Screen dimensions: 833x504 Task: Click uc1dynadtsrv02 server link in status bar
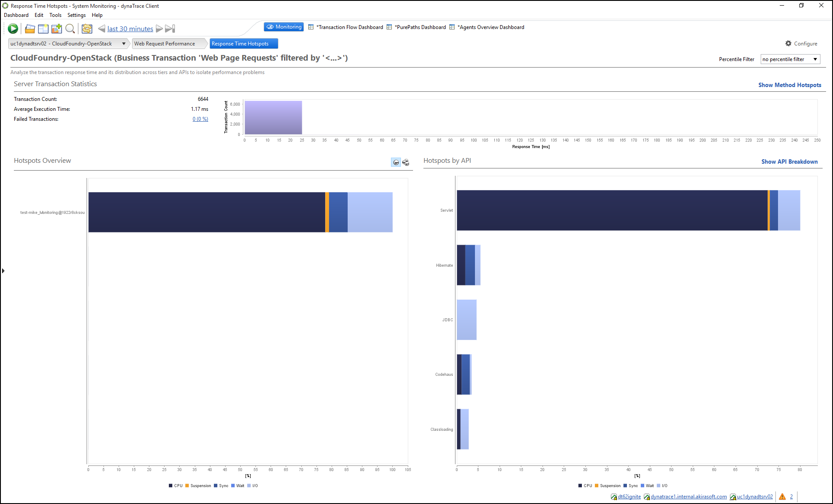tap(755, 497)
